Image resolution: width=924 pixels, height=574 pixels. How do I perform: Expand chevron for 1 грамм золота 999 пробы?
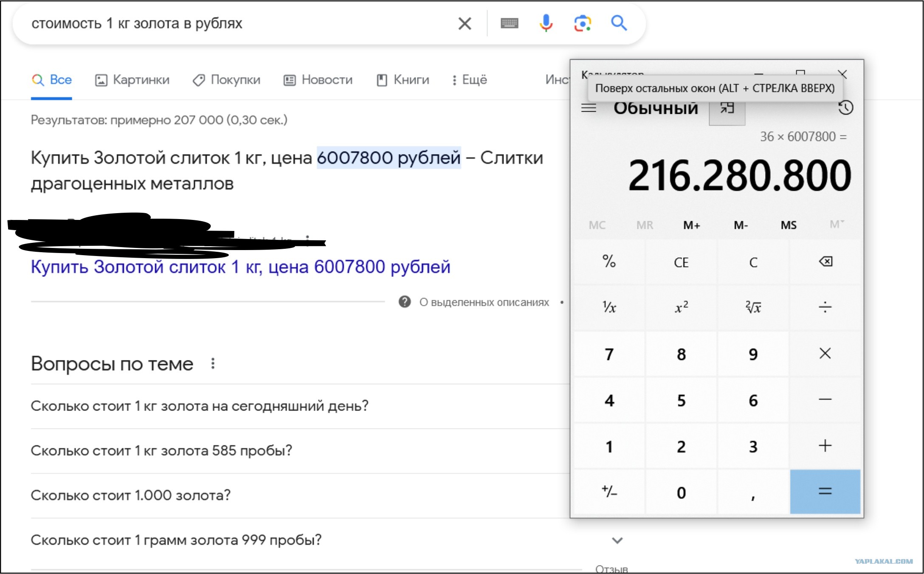(x=617, y=540)
